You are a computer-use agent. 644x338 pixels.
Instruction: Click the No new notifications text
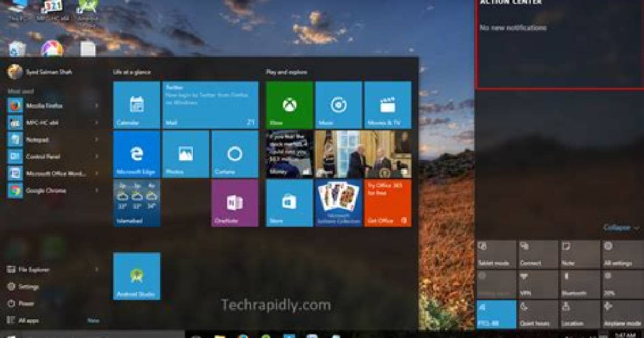(x=513, y=28)
